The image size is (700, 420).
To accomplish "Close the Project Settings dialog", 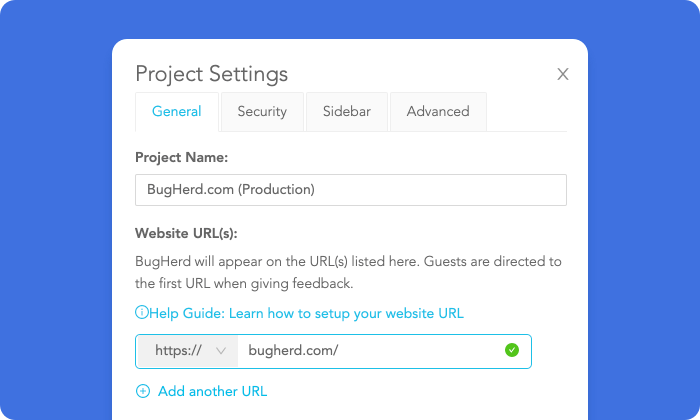I will pos(563,74).
